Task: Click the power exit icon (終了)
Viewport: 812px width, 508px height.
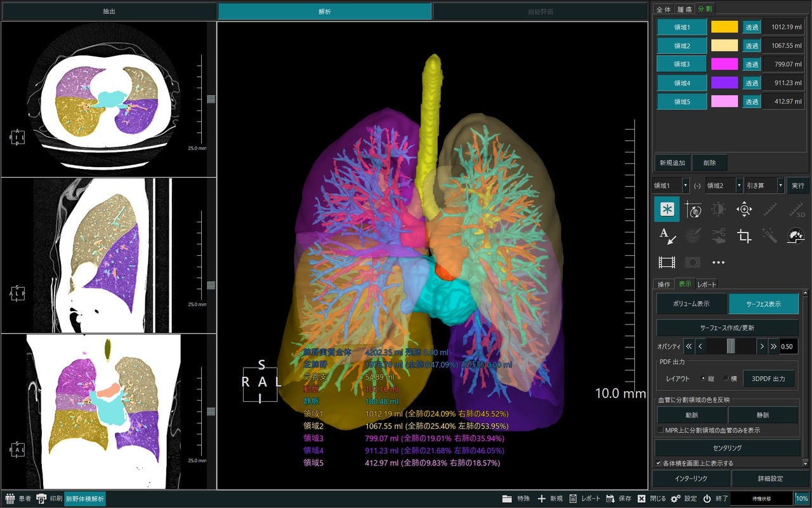Action: [x=707, y=498]
